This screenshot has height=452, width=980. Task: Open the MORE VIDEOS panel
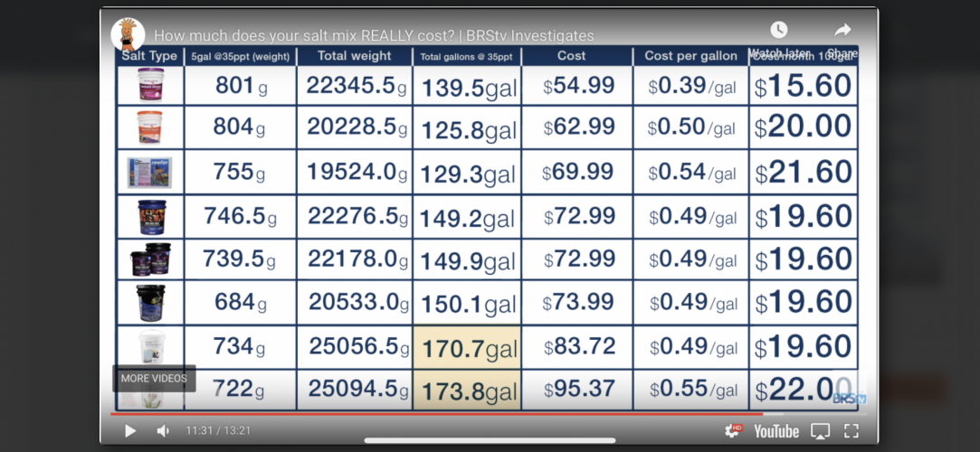pyautogui.click(x=154, y=379)
